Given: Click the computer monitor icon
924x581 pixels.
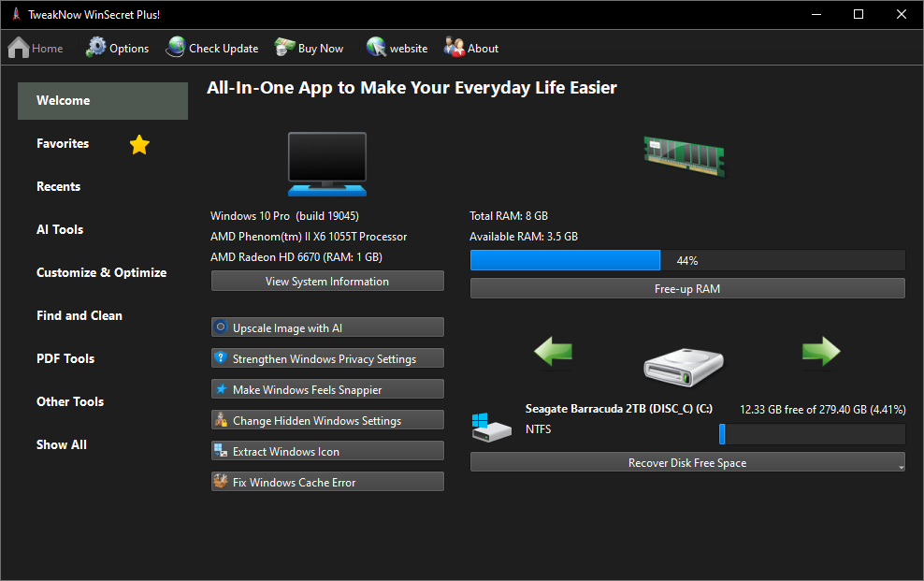Looking at the screenshot, I should (326, 164).
